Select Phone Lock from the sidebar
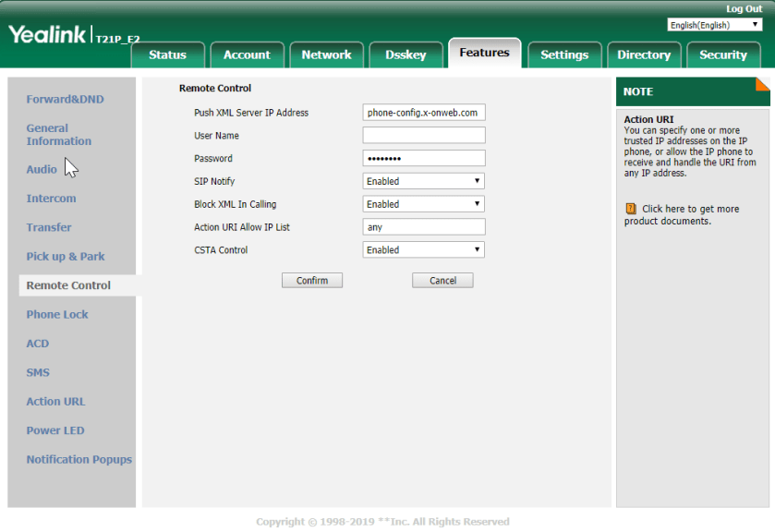The width and height of the screenshot is (775, 532). [57, 314]
